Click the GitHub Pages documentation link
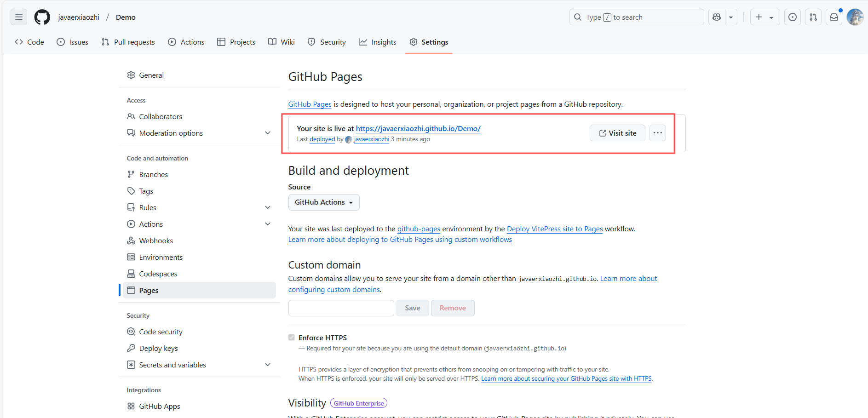This screenshot has height=418, width=868. (x=310, y=104)
